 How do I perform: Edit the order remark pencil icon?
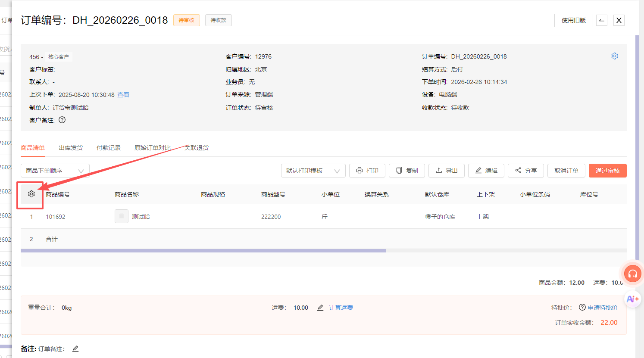coord(75,349)
